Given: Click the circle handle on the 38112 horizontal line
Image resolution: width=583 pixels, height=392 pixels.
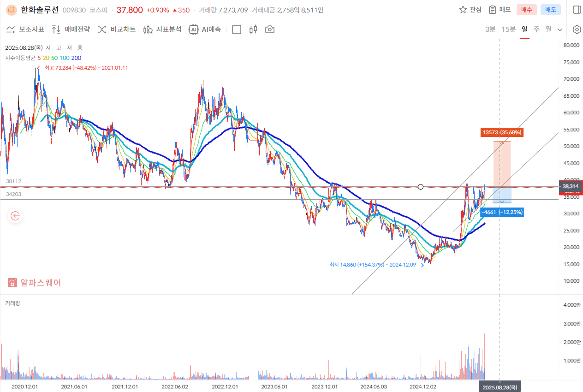Looking at the screenshot, I should tap(420, 186).
